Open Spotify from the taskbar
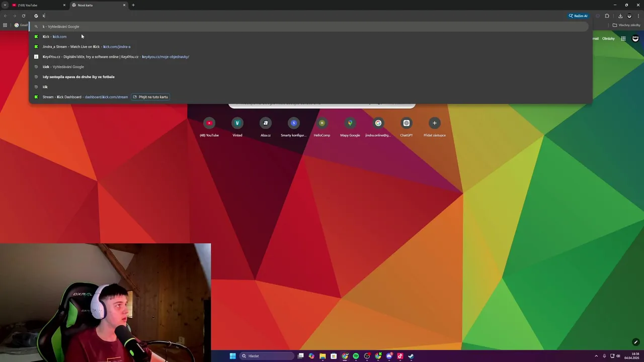The image size is (644, 362). pos(356,356)
